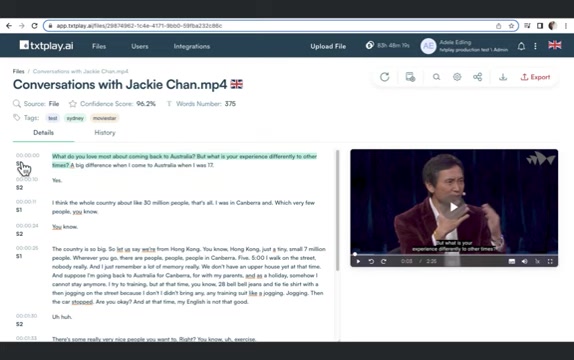Image resolution: width=574 pixels, height=360 pixels.
Task: Click S1 speaker label at 00:00:25
Action: tap(19, 256)
